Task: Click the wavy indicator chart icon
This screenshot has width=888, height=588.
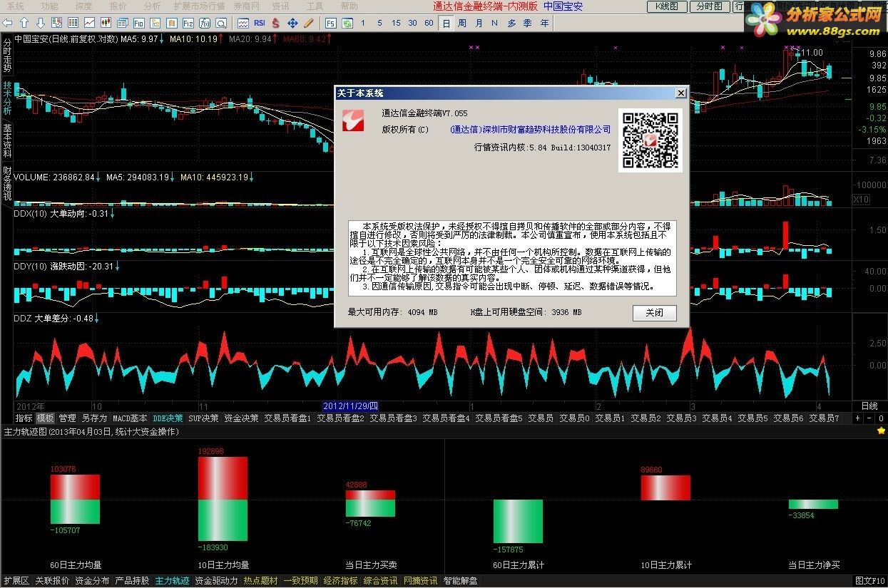Action: click(243, 23)
